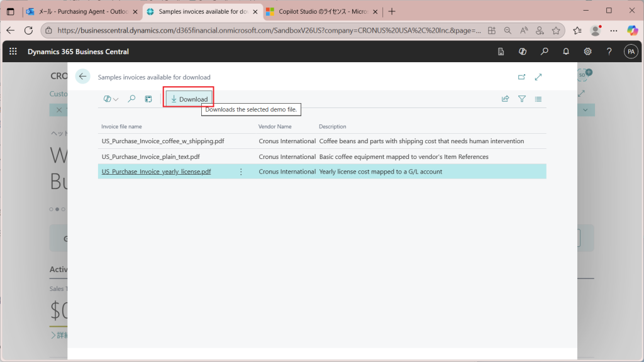Click the Vendor Name cell of the coffee row
This screenshot has height=362, width=644.
(287, 141)
